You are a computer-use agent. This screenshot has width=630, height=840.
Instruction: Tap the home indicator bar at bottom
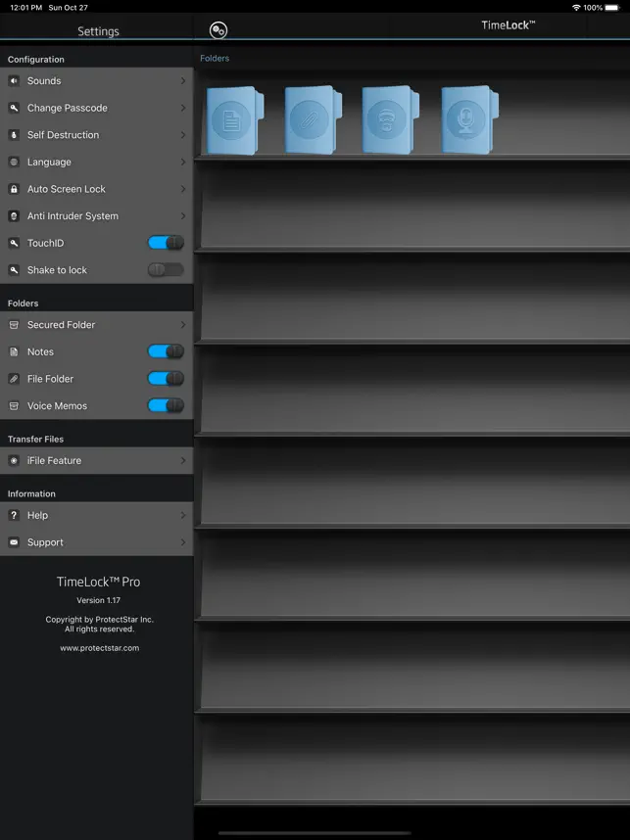coord(315,833)
